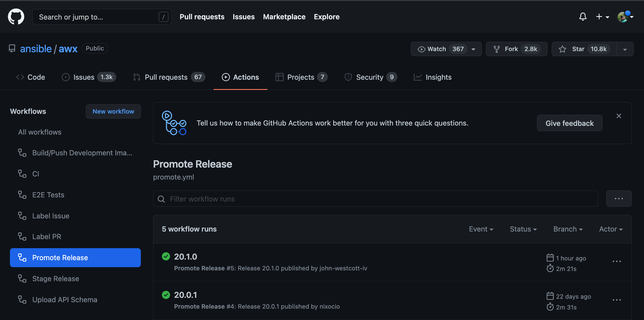The height and width of the screenshot is (320, 644).
Task: Click the Watch eye icon
Action: tap(421, 49)
